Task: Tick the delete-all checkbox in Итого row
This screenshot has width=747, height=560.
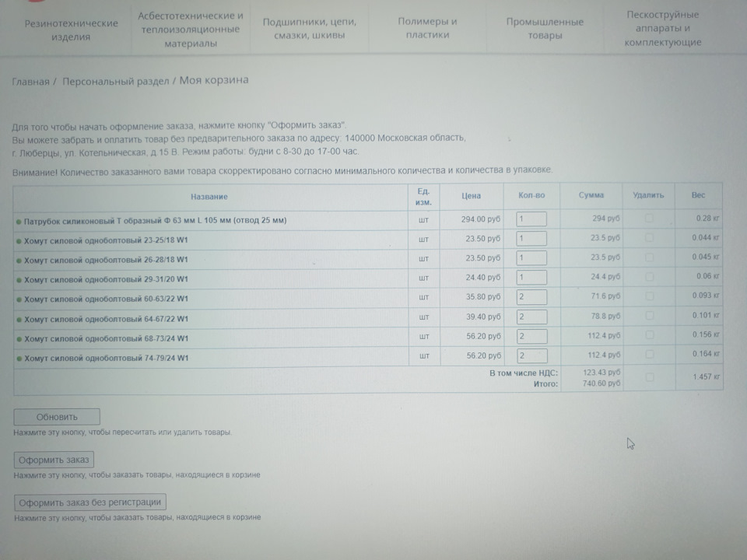Action: point(649,376)
